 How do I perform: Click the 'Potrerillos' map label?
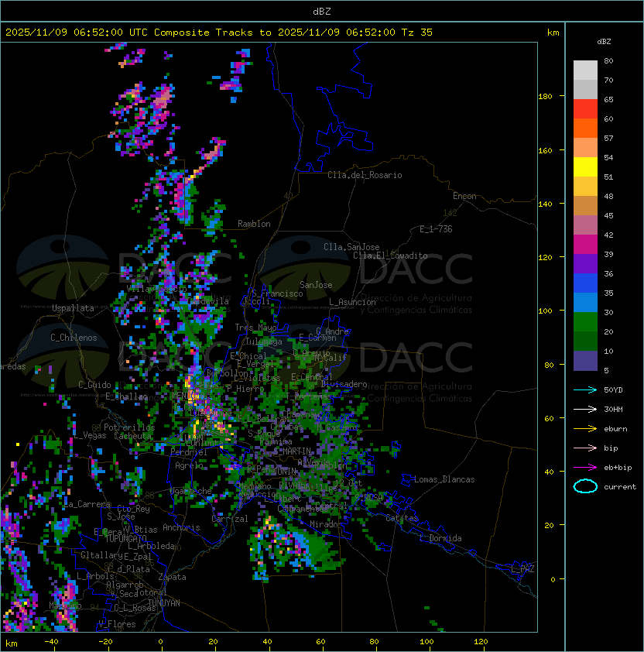click(x=129, y=427)
